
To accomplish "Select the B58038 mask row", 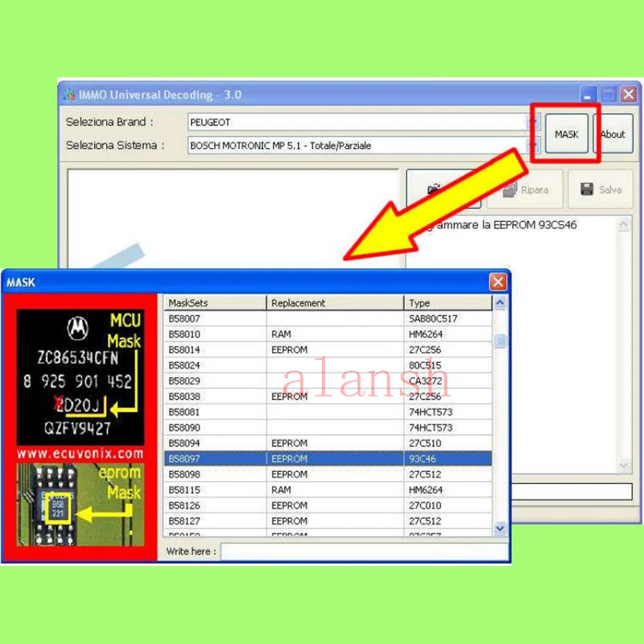I will click(328, 396).
